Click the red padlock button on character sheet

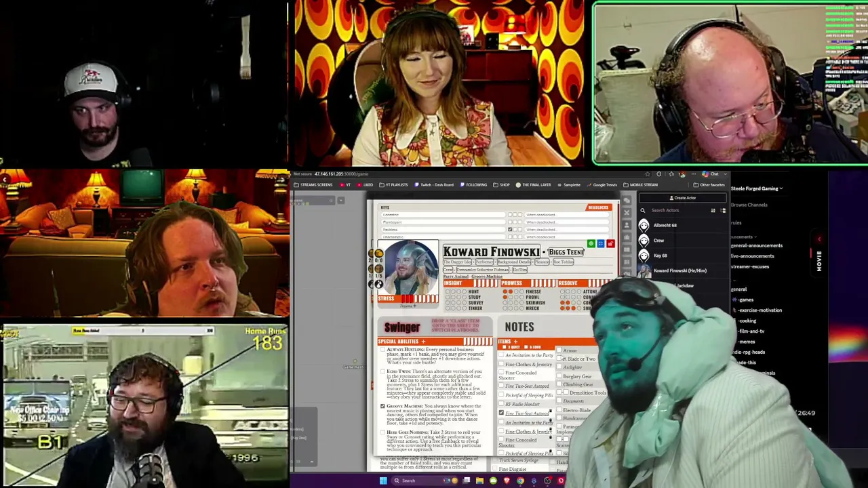[x=610, y=243]
